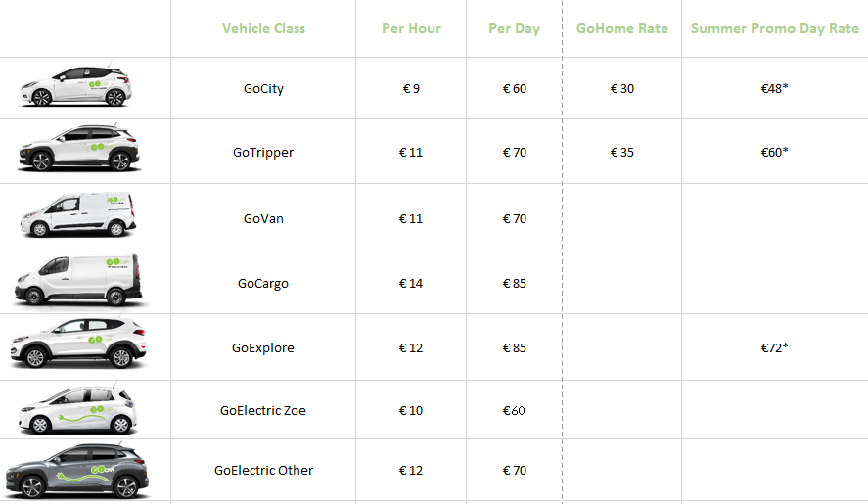
Task: Select the GoTripper class label
Action: pos(263,153)
